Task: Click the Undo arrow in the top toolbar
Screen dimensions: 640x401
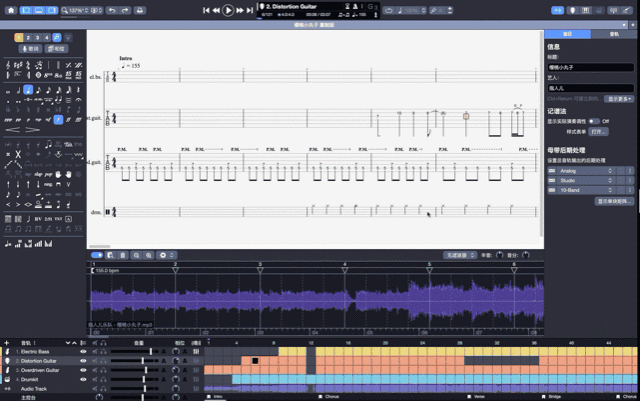Action: (112, 10)
